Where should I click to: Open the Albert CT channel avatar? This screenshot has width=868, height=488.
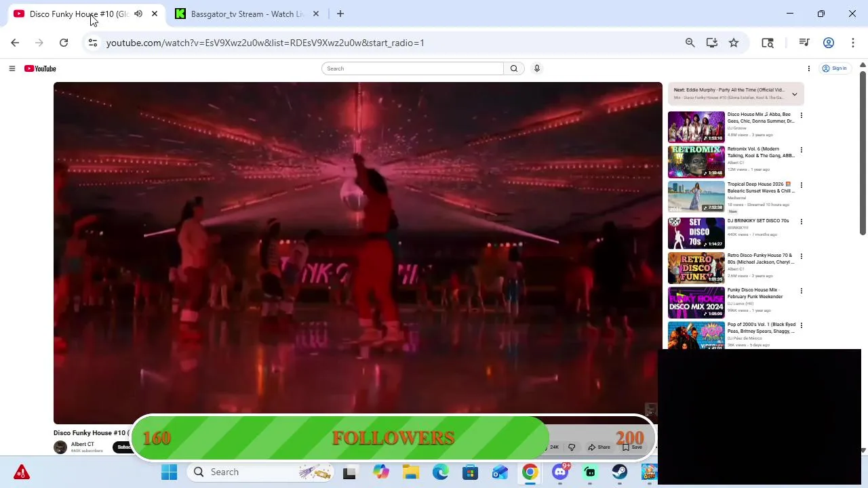tap(60, 447)
